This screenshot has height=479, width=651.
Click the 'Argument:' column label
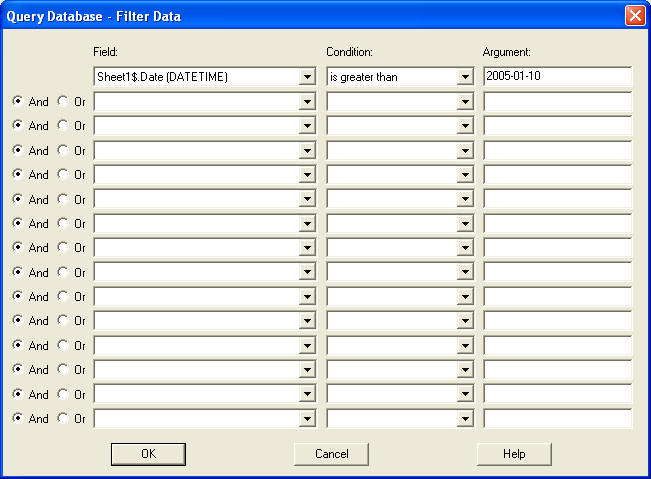[507, 52]
